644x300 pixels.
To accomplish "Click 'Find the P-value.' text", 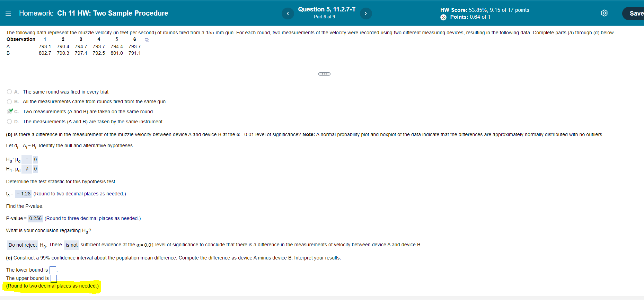I will tap(25, 206).
